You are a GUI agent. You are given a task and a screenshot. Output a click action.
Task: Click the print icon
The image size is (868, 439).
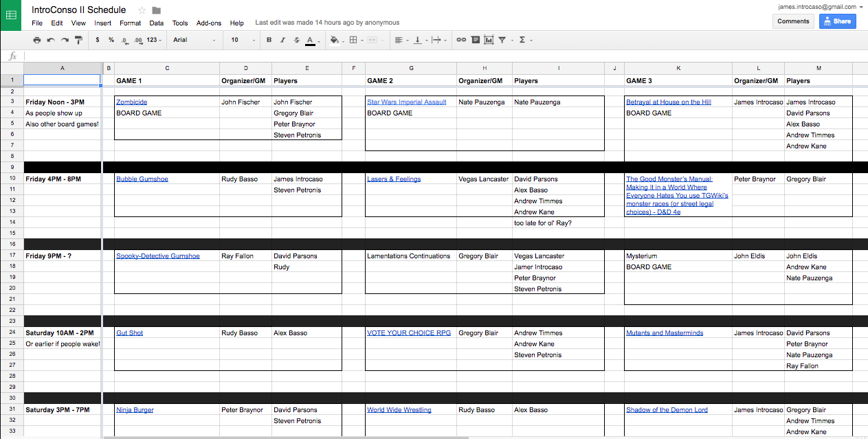tap(37, 41)
